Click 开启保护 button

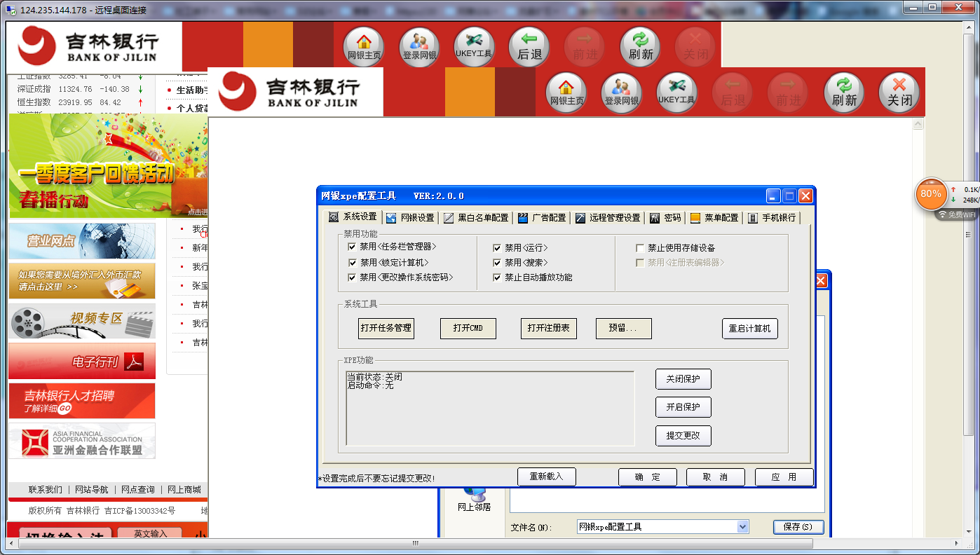(x=683, y=407)
